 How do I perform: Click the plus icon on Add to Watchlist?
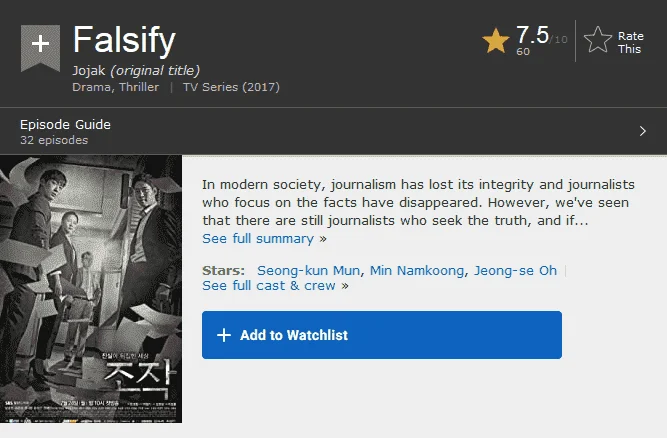[224, 335]
